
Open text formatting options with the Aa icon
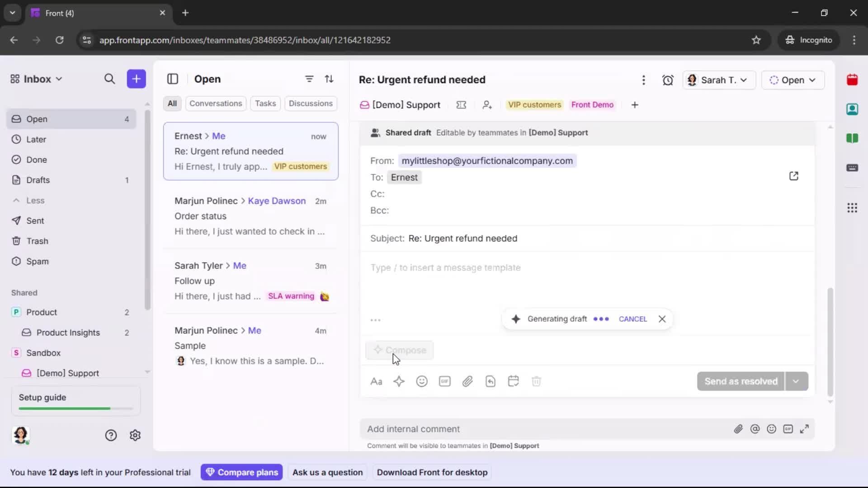[x=377, y=381]
